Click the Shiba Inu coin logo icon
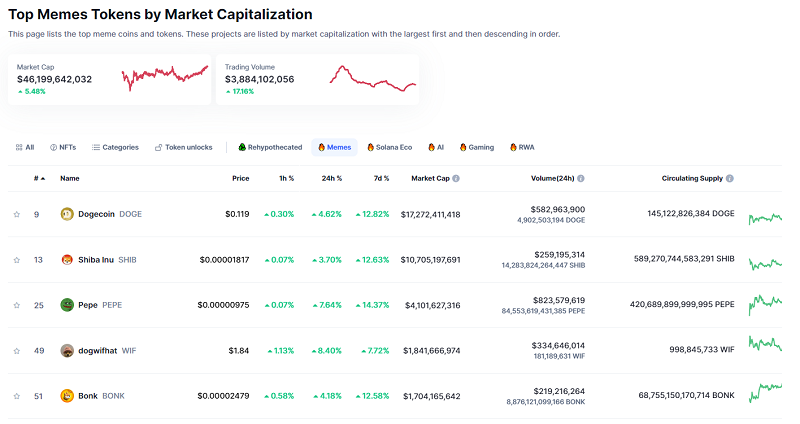The height and width of the screenshot is (424, 800). point(67,259)
